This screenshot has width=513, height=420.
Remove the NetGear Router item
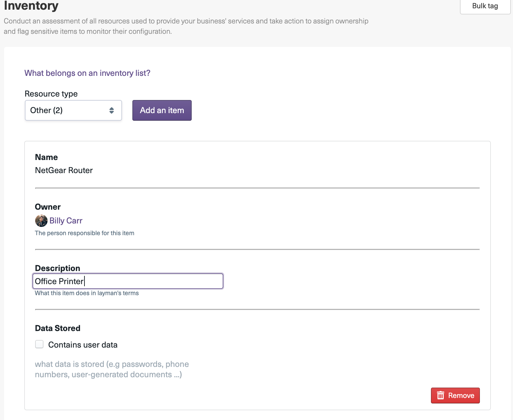coord(455,396)
